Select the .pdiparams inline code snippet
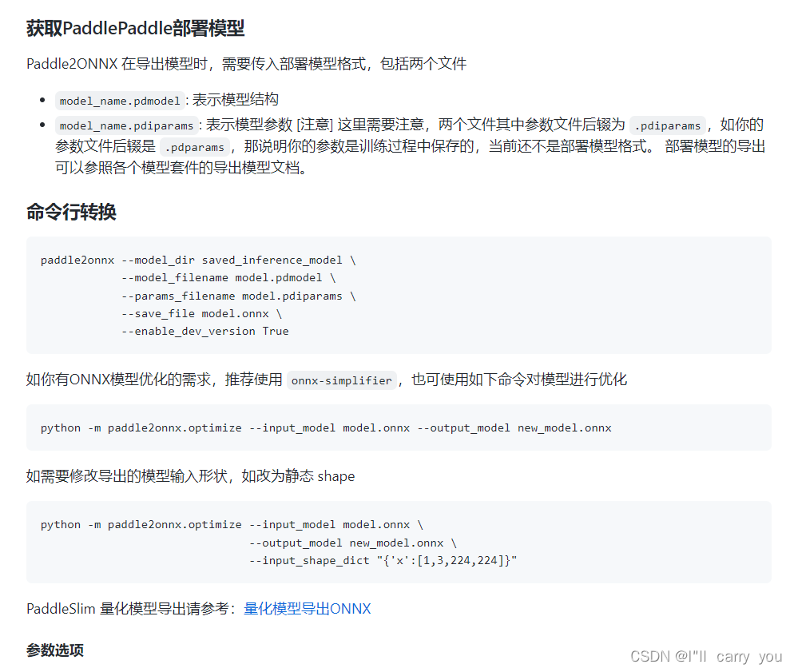The height and width of the screenshot is (672, 794). [669, 125]
